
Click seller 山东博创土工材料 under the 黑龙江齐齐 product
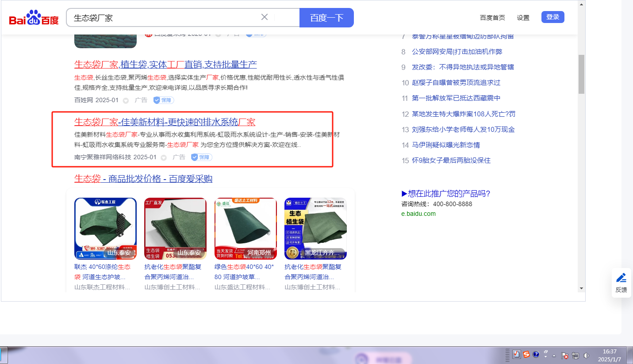[x=312, y=287]
